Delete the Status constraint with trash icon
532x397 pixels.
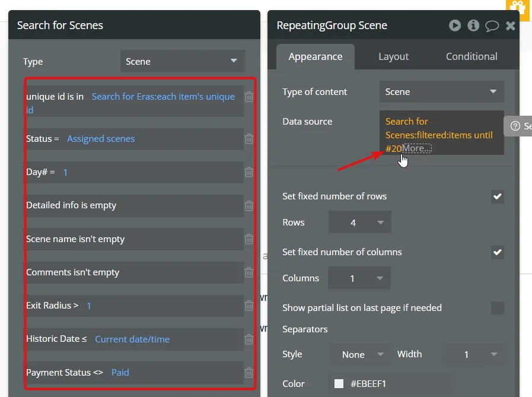click(x=249, y=139)
